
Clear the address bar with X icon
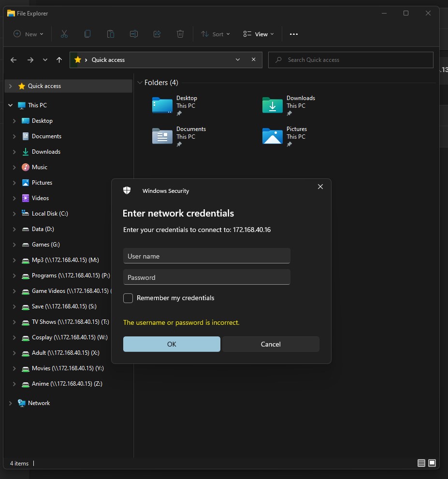coord(253,59)
